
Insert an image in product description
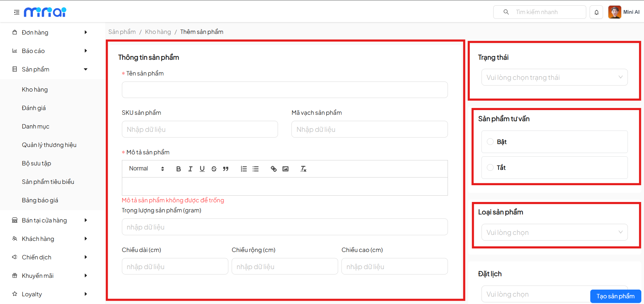[x=285, y=169]
